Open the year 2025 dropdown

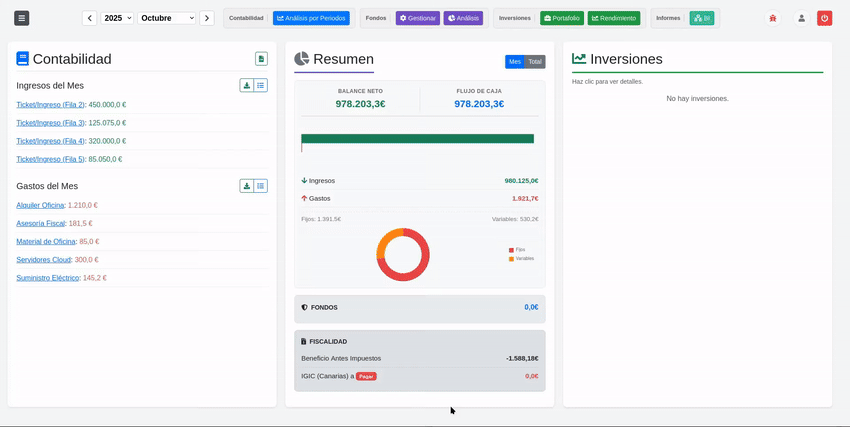tap(117, 18)
